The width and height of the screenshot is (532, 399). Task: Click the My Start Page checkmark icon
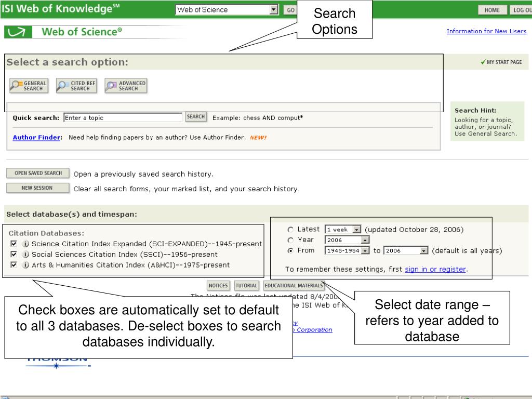[x=483, y=62]
